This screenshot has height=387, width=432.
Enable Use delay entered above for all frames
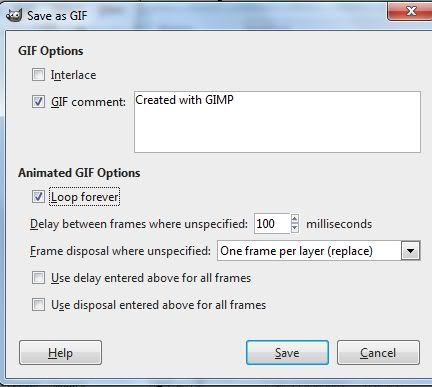(x=38, y=278)
